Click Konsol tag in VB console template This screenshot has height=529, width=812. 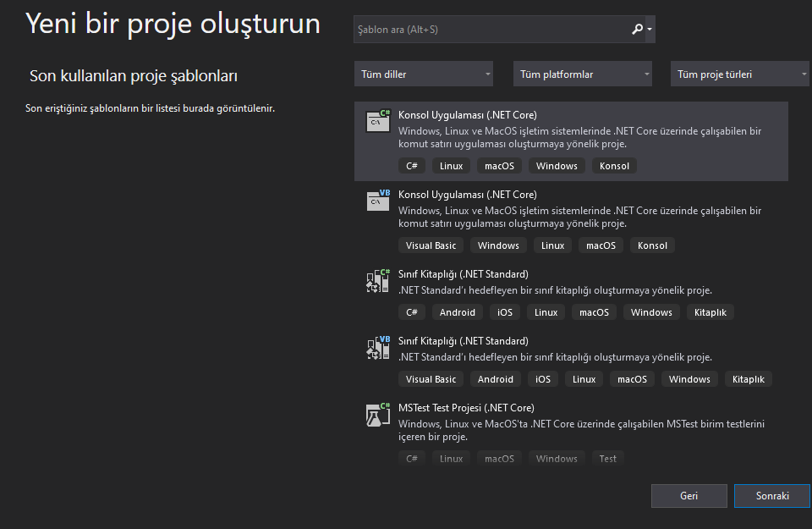coord(652,245)
